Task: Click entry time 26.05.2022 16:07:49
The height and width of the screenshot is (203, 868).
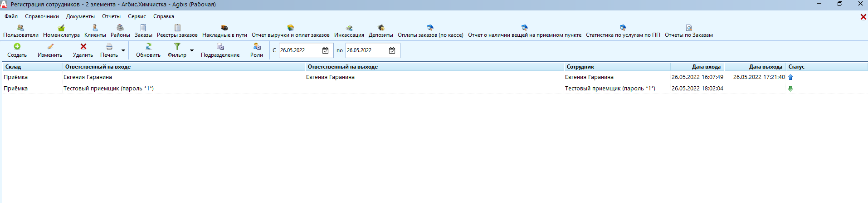Action: [697, 77]
